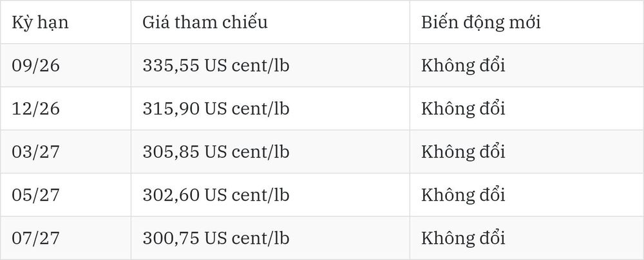Click the 'Biến động mới' column header
The height and width of the screenshot is (260, 644).
tap(481, 22)
